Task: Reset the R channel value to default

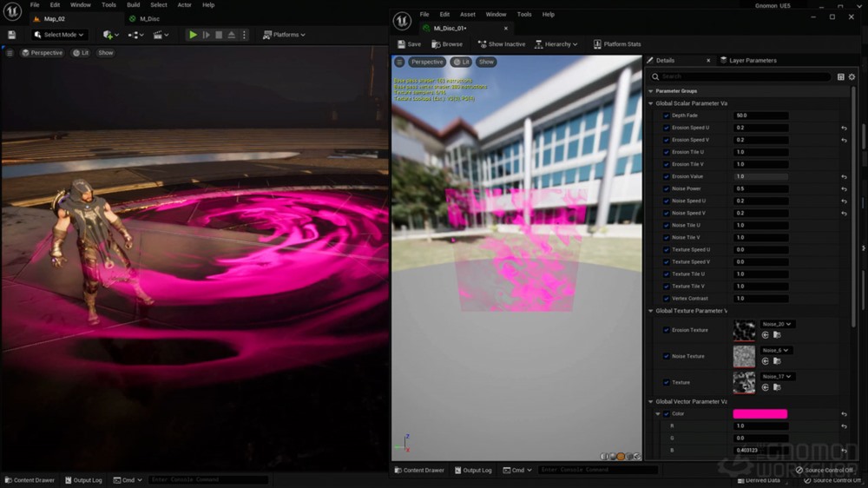Action: [x=845, y=426]
